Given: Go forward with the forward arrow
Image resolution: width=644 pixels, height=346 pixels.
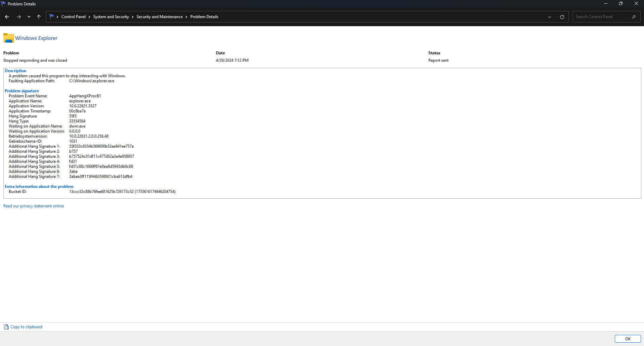Looking at the screenshot, I should (x=19, y=17).
